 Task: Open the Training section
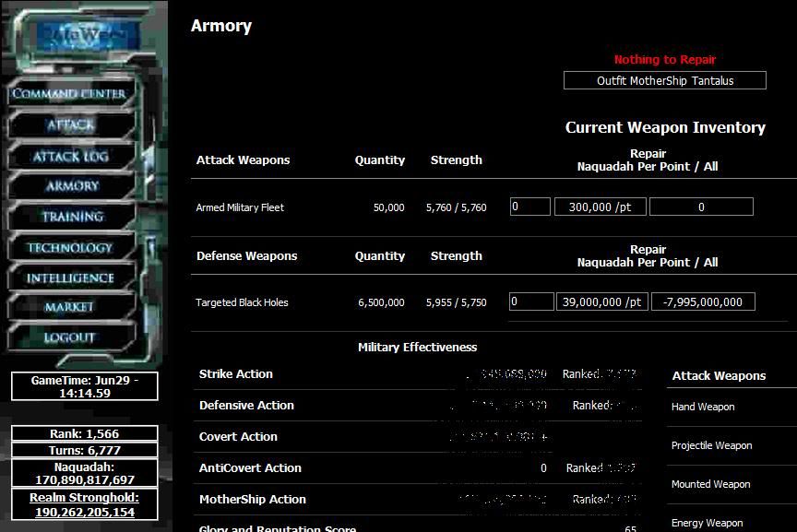click(72, 217)
